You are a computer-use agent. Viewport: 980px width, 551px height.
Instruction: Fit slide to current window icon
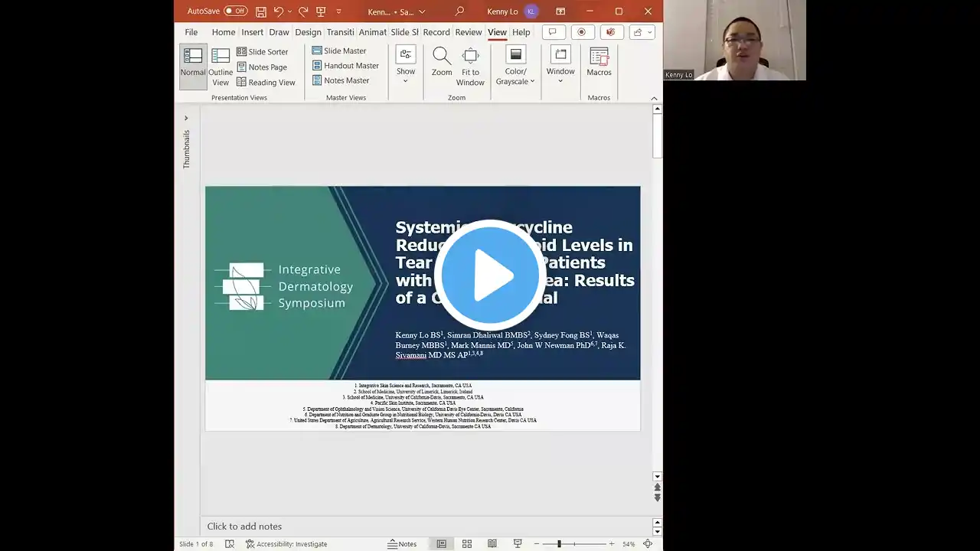[x=648, y=544]
